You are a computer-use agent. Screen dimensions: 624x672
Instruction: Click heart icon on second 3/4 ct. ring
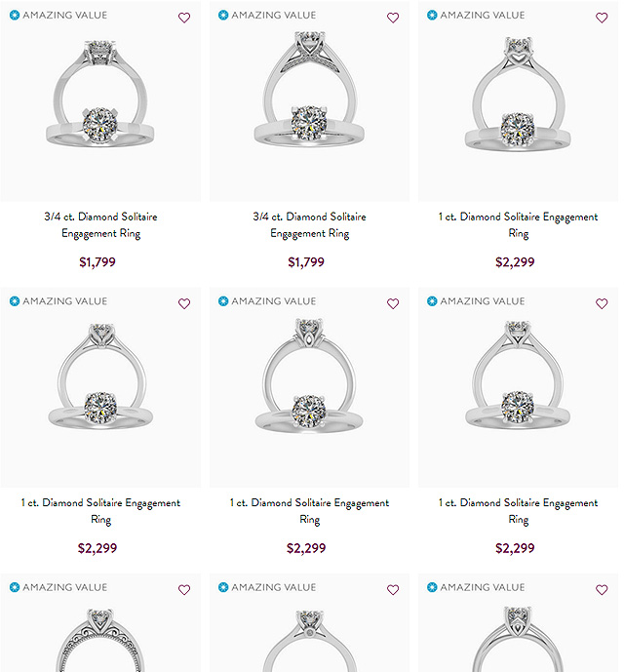click(x=393, y=18)
